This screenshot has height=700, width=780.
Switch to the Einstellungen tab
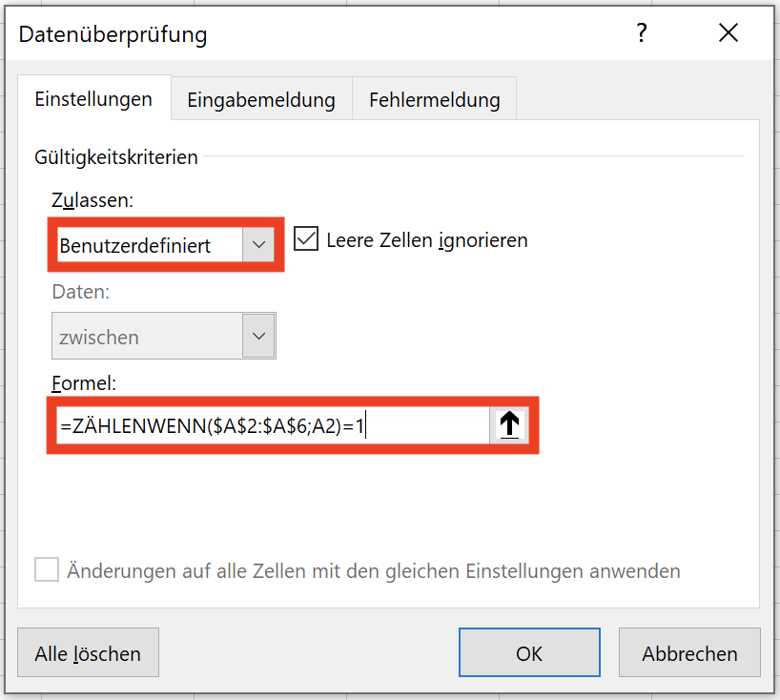click(94, 99)
